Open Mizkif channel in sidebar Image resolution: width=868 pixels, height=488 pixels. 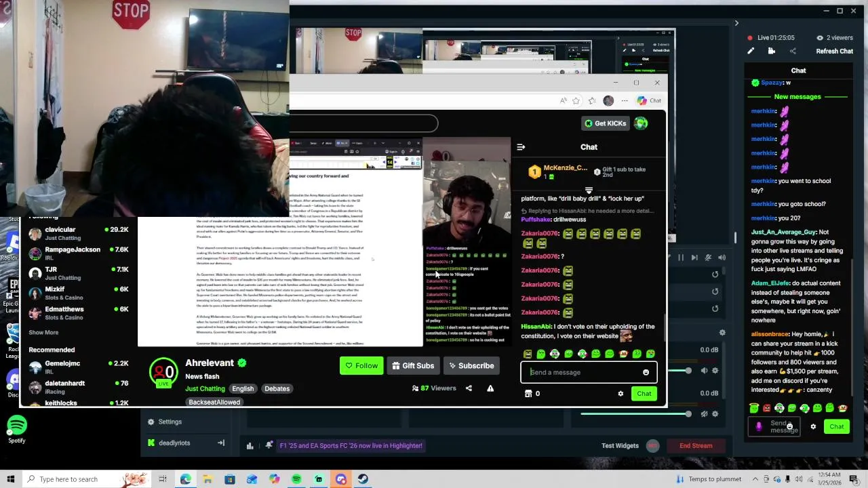pyautogui.click(x=79, y=293)
